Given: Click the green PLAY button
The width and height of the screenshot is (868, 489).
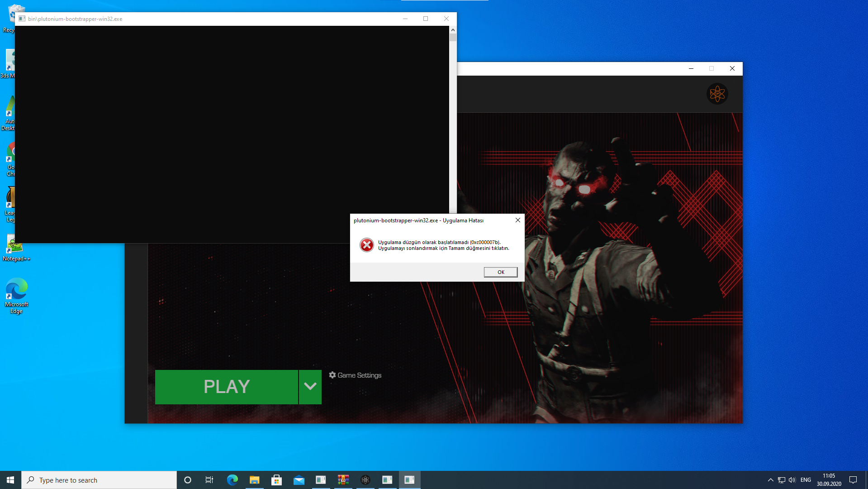Looking at the screenshot, I should pyautogui.click(x=227, y=387).
